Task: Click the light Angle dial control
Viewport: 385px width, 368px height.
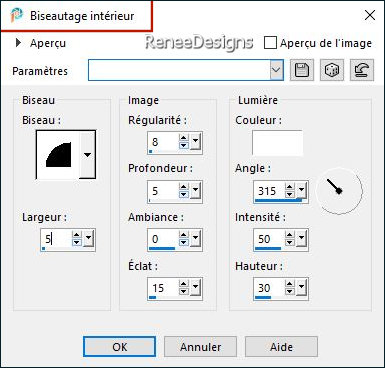Action: coord(339,191)
